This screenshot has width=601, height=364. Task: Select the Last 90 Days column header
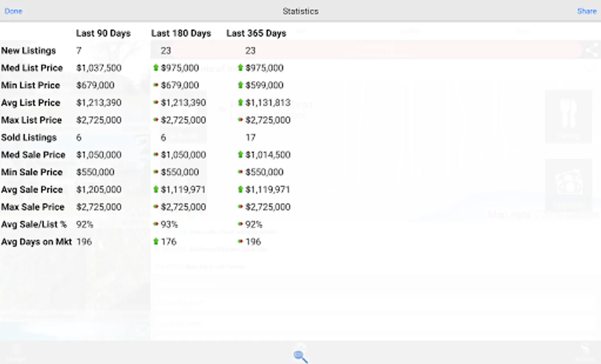click(104, 33)
